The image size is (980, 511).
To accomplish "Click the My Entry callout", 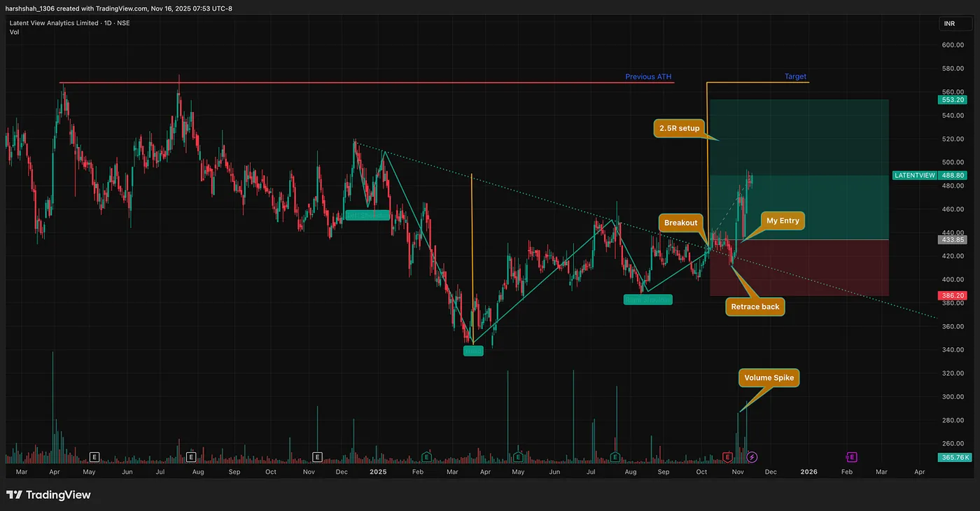I will tap(783, 220).
